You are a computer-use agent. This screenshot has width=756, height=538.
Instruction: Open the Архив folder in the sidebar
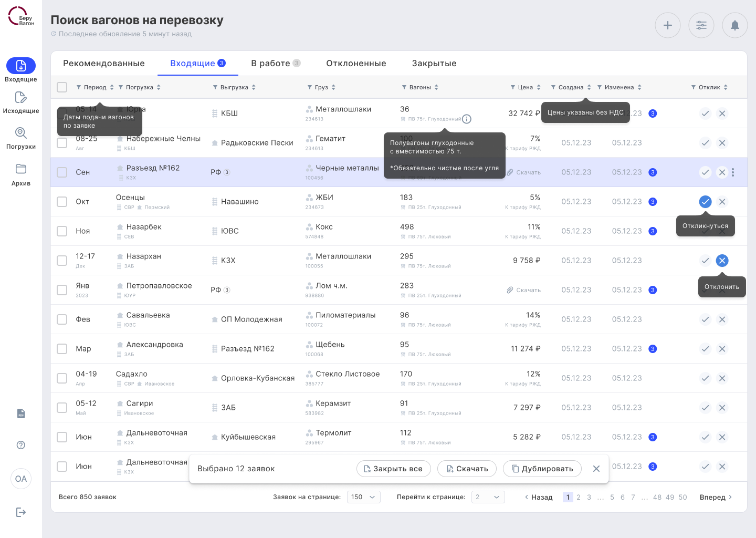[21, 169]
